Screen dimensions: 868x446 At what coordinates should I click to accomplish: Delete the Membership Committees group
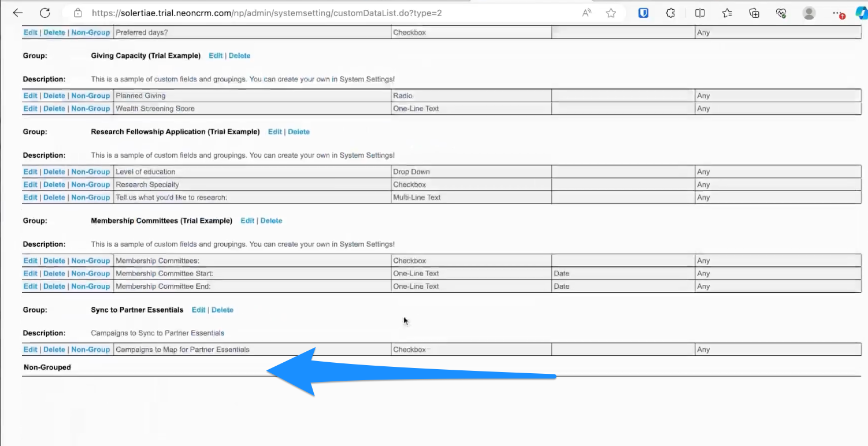point(272,221)
